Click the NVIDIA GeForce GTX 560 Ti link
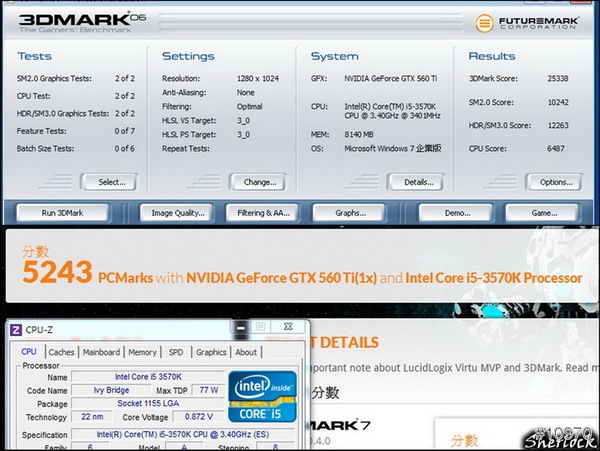This screenshot has height=451, width=600. coord(286,277)
